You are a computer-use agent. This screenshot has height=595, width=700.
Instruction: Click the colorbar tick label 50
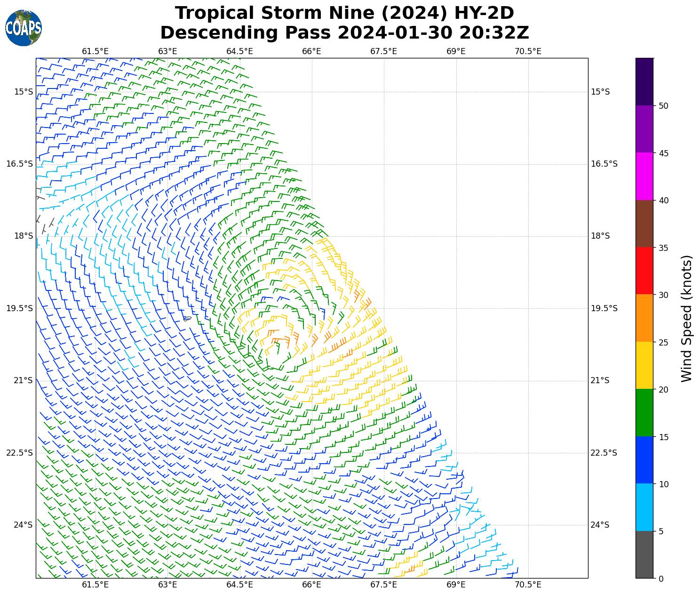(x=663, y=106)
